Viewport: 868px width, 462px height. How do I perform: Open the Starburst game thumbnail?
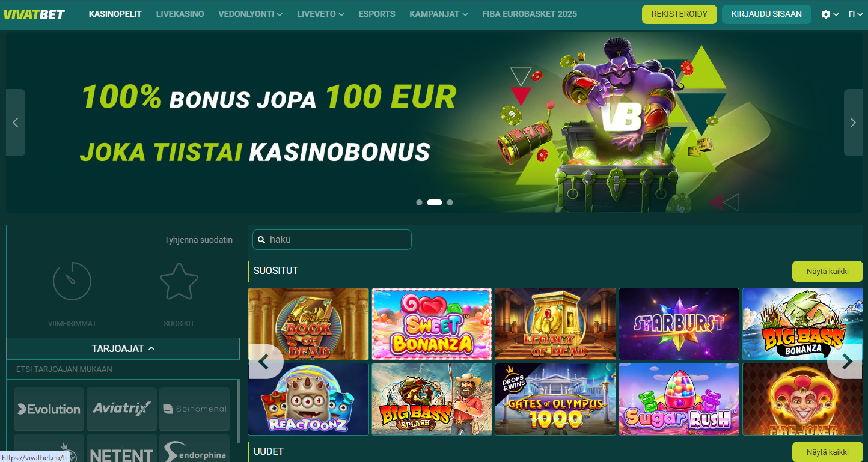coord(679,324)
